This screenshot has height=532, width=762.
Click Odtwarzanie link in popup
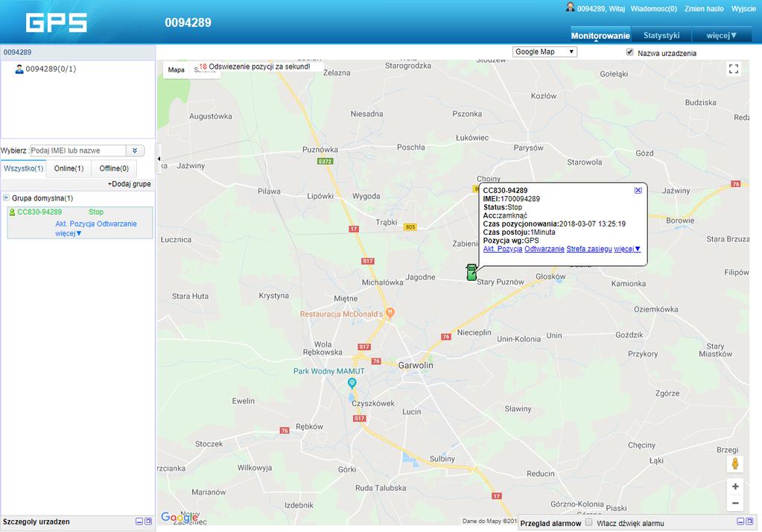click(x=544, y=249)
